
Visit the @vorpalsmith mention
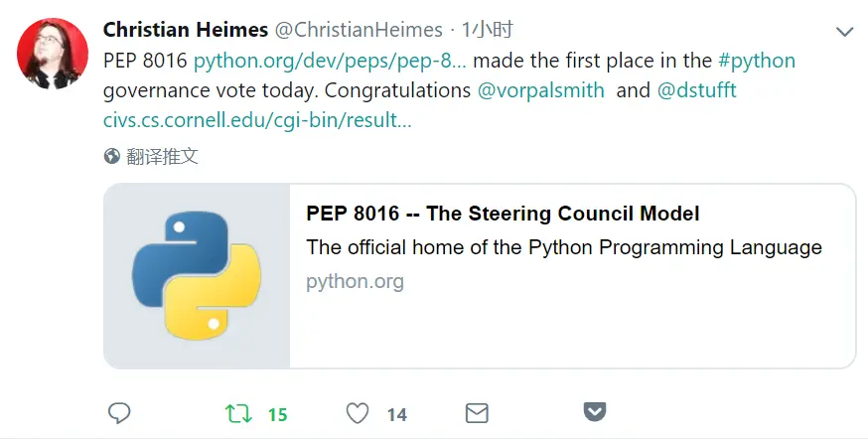(x=540, y=90)
